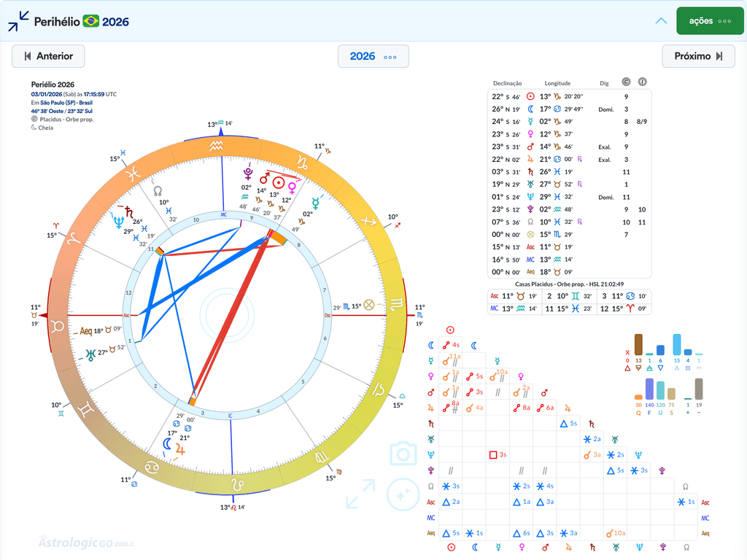Click the Declinação column header

(508, 83)
